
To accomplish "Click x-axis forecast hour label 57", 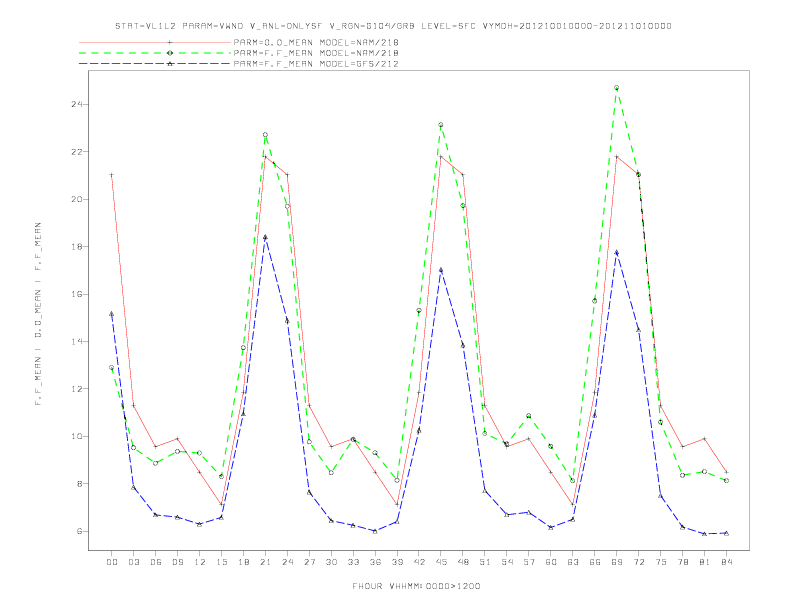I will pos(529,562).
